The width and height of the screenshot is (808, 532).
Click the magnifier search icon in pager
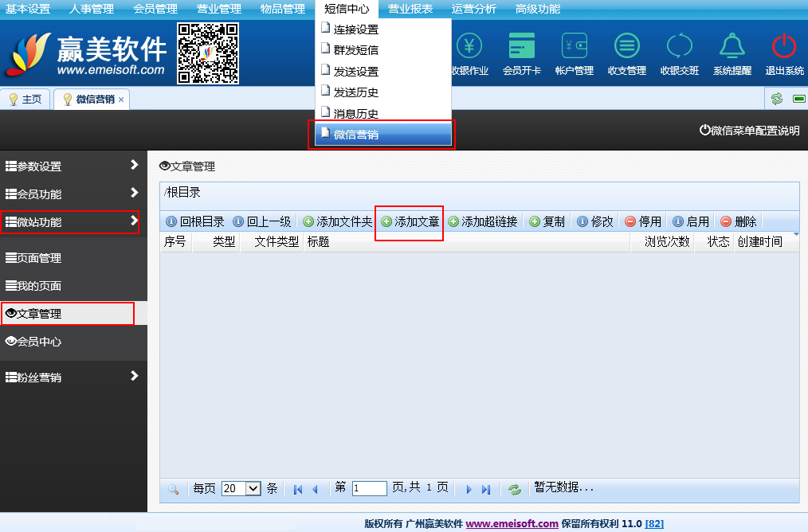pyautogui.click(x=172, y=489)
